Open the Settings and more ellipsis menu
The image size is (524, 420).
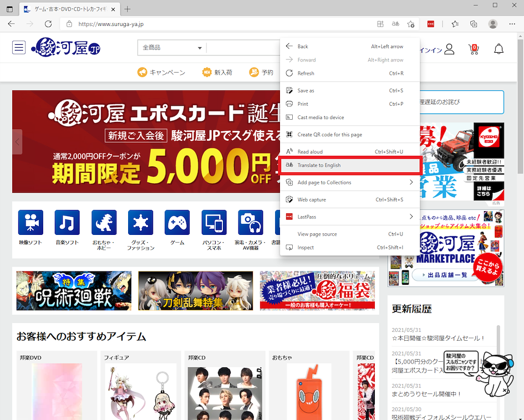pos(512,24)
